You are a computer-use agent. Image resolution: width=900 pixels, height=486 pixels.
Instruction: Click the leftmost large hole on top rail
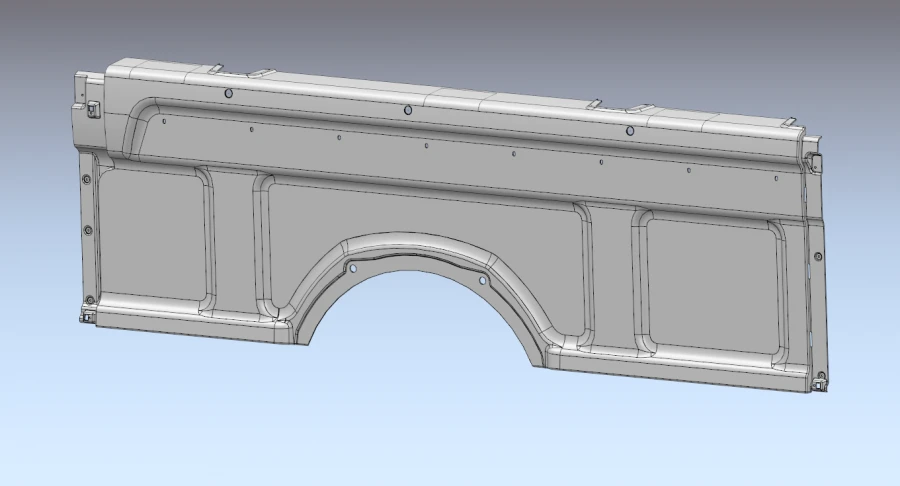tap(228, 93)
